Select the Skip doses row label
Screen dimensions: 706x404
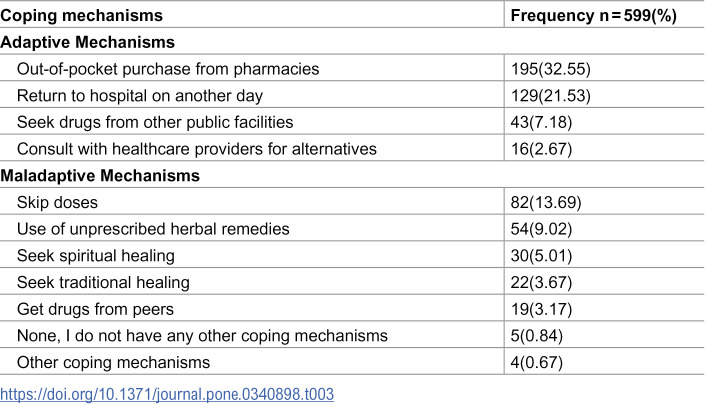point(57,203)
